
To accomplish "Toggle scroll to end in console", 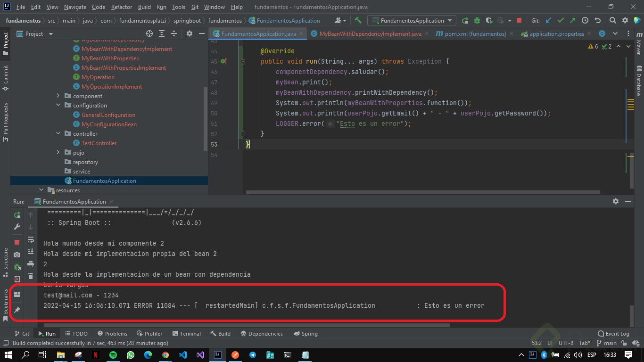I will point(31,252).
